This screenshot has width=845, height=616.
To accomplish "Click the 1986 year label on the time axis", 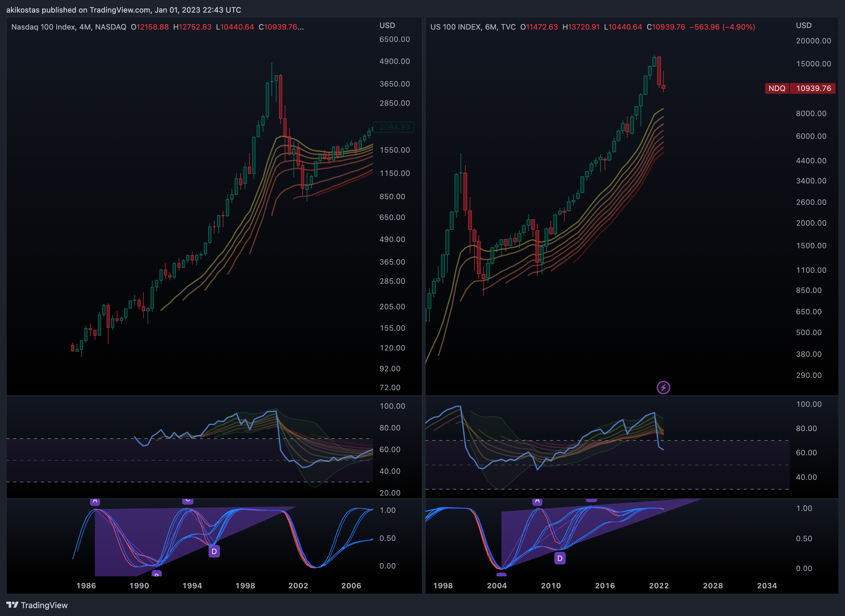I will (86, 585).
